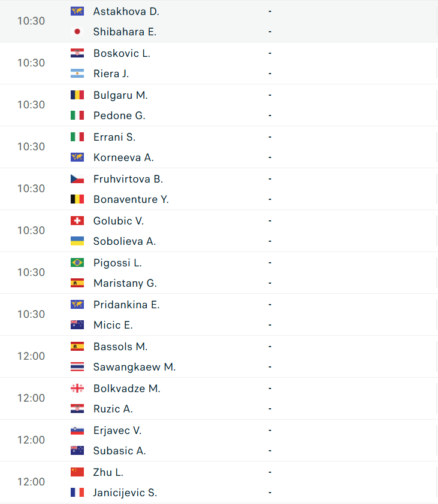Click the Argentina flag beside Riera J.
The height and width of the screenshot is (504, 438).
click(77, 74)
